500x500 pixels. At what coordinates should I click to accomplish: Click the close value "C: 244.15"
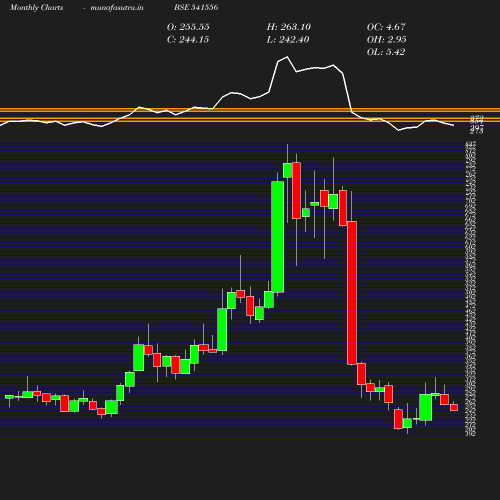tap(188, 40)
